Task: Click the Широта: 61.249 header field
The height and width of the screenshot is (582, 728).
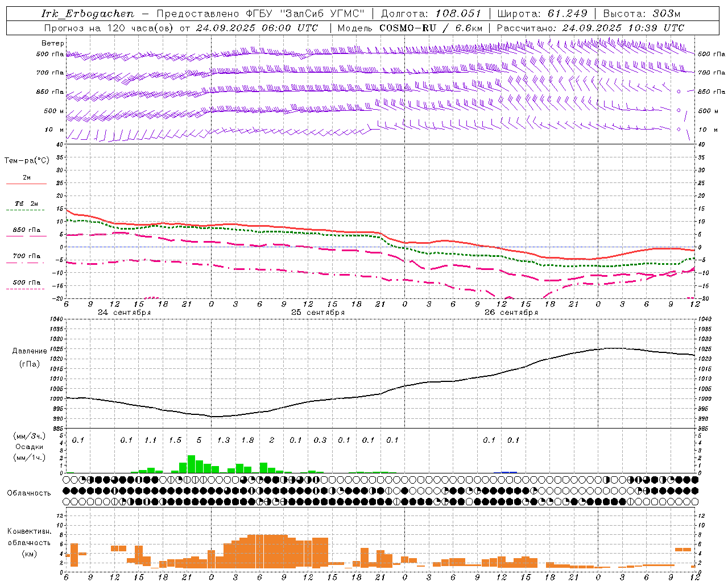Action: click(542, 14)
